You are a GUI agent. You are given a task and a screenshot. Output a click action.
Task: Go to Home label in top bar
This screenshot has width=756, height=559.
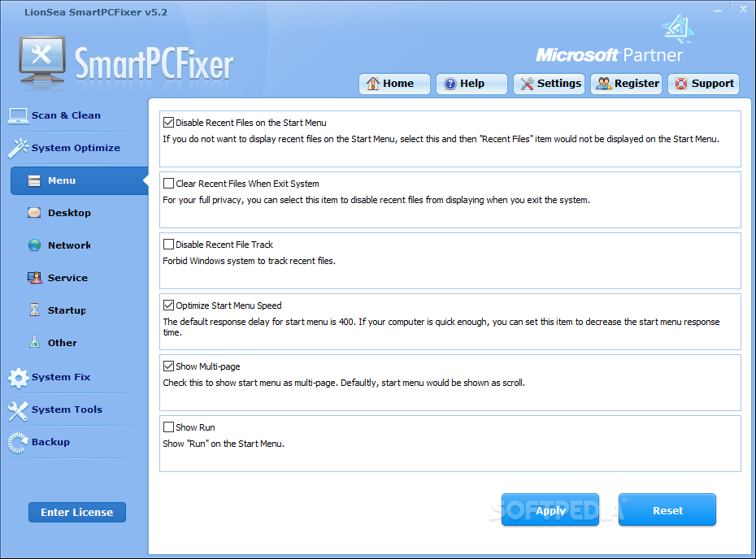[398, 84]
